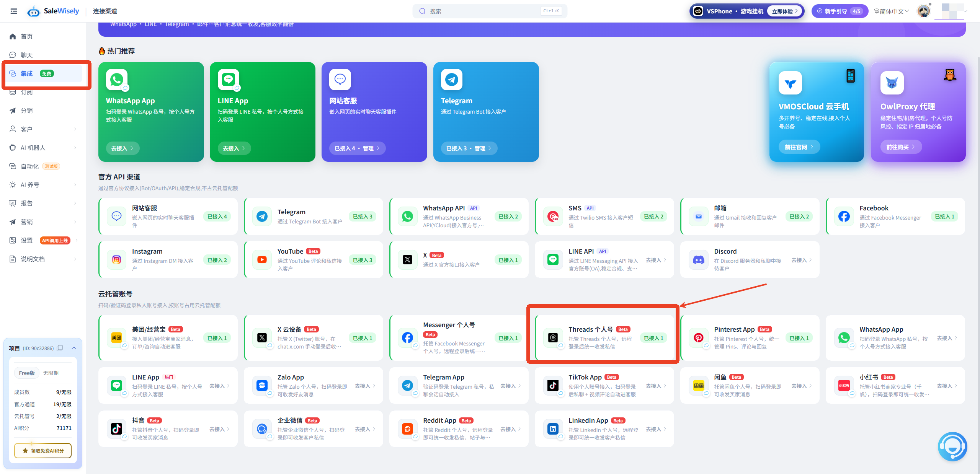Expand the 营销 sidebar submenu

[x=75, y=222]
